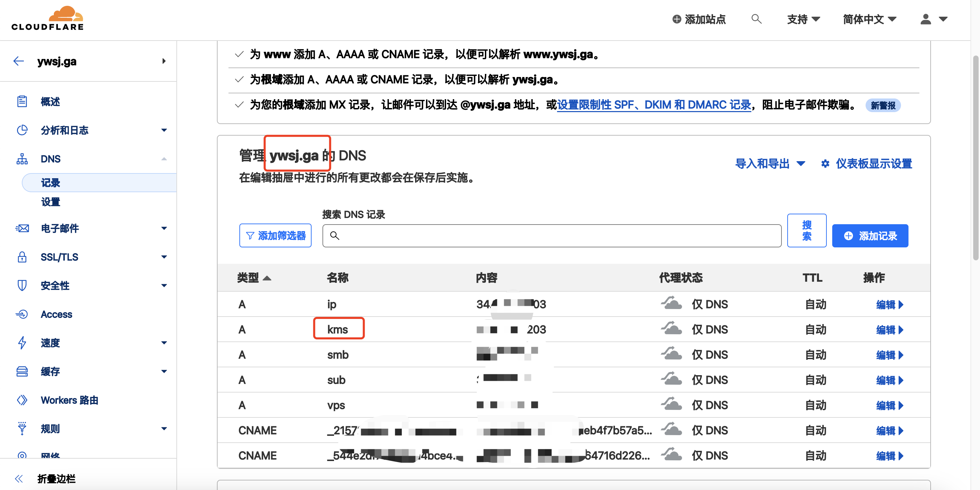The height and width of the screenshot is (490, 980).
Task: Toggle proxy cloud for the _544e2d CNAME record
Action: [671, 455]
